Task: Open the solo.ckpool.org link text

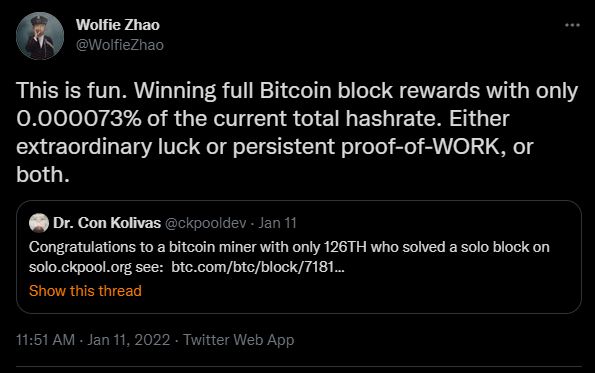Action: (80, 268)
